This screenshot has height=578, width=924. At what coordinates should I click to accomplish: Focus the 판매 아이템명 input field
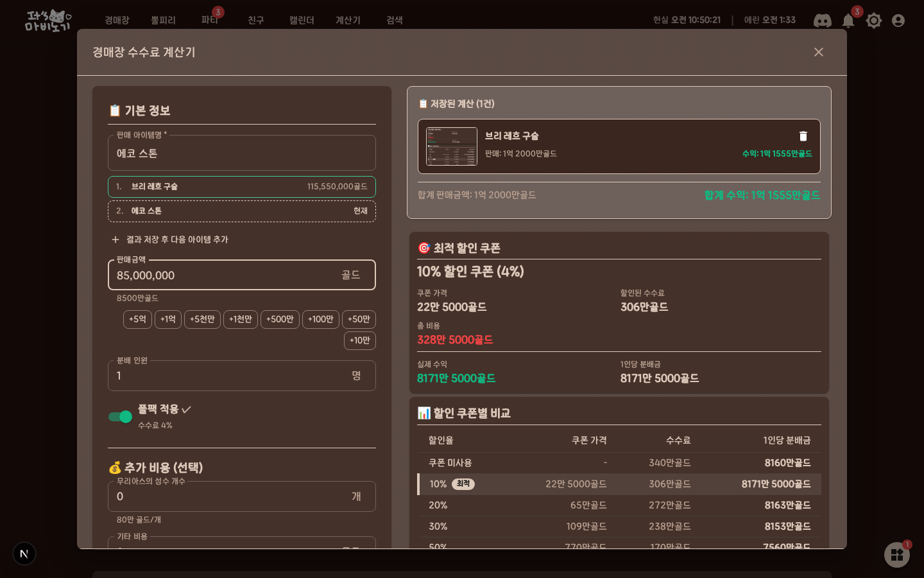coord(242,153)
